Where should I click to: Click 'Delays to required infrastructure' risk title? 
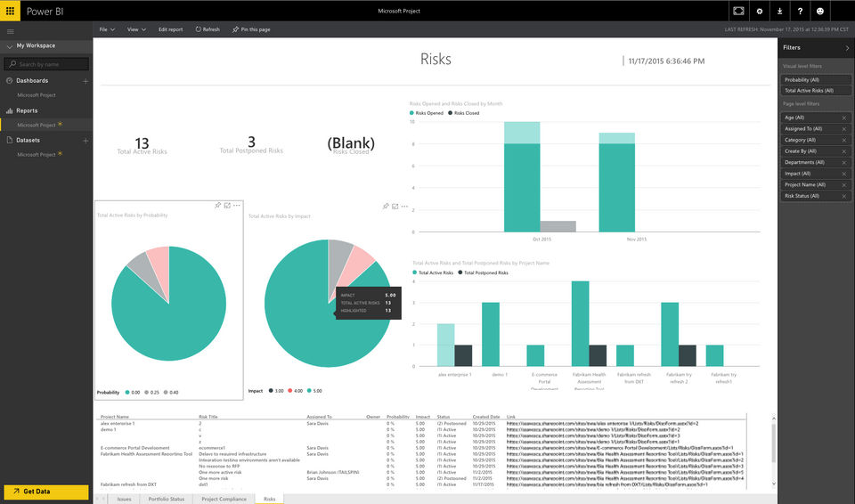tap(232, 454)
